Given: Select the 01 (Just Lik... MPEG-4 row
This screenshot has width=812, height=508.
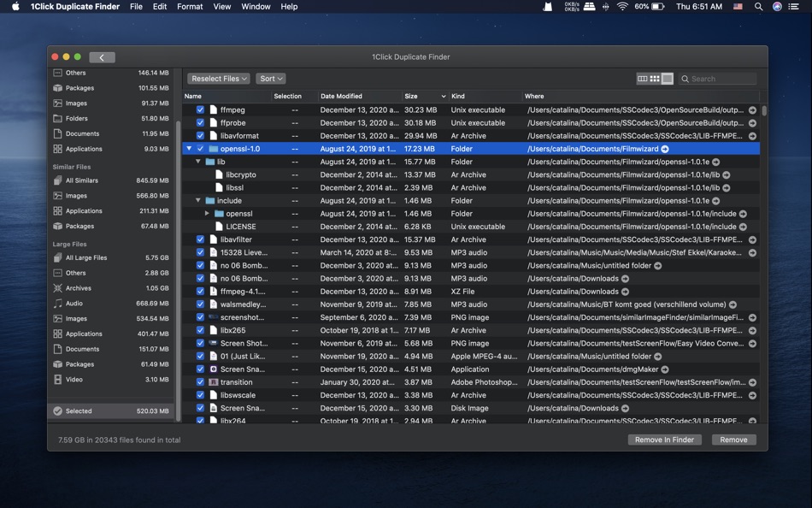Looking at the screenshot, I should coord(471,356).
